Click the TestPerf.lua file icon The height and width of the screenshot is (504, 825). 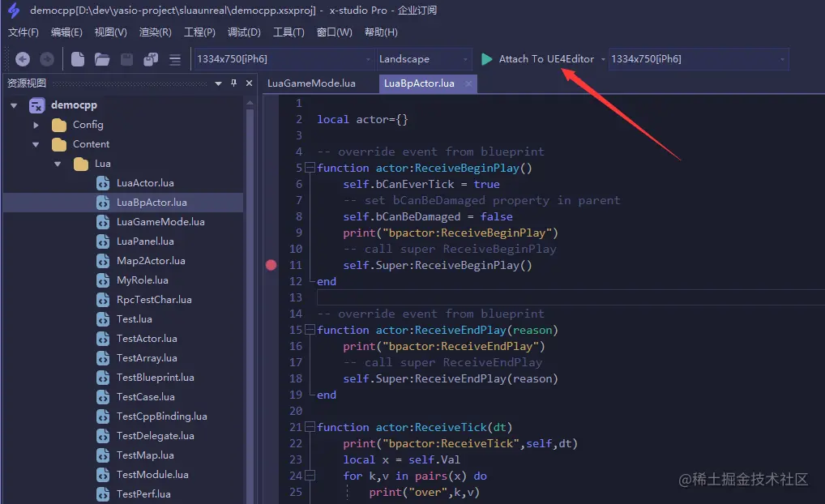(x=103, y=494)
